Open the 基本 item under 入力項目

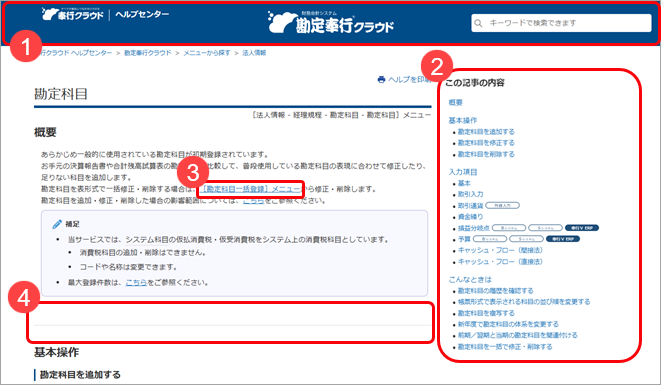(464, 183)
